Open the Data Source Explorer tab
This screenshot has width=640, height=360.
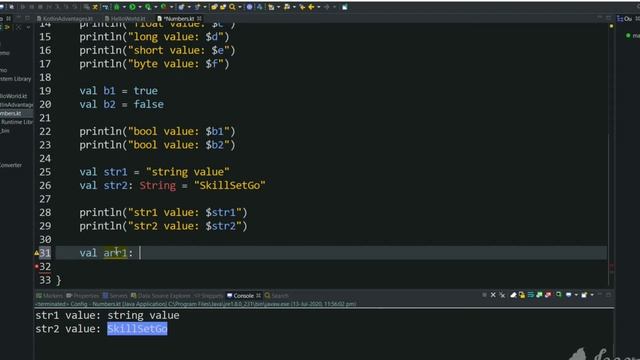pyautogui.click(x=161, y=296)
